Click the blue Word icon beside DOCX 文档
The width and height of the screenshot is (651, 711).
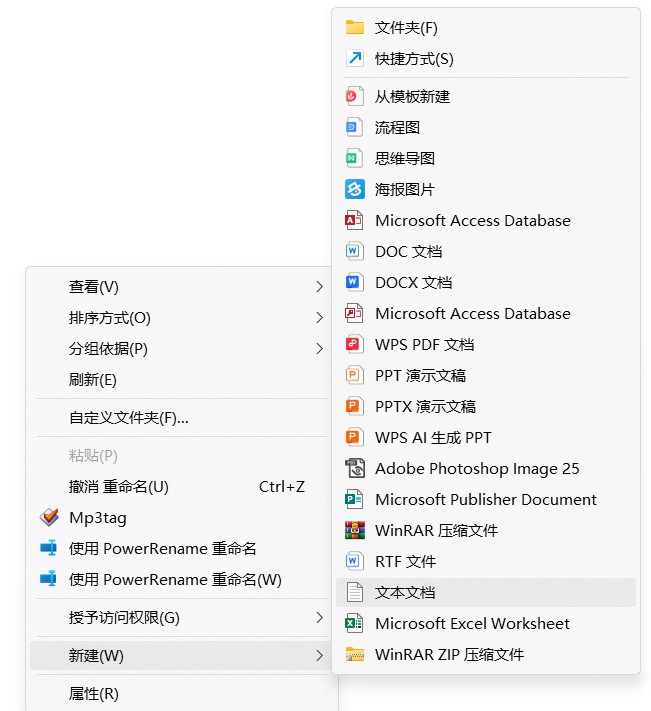(355, 282)
